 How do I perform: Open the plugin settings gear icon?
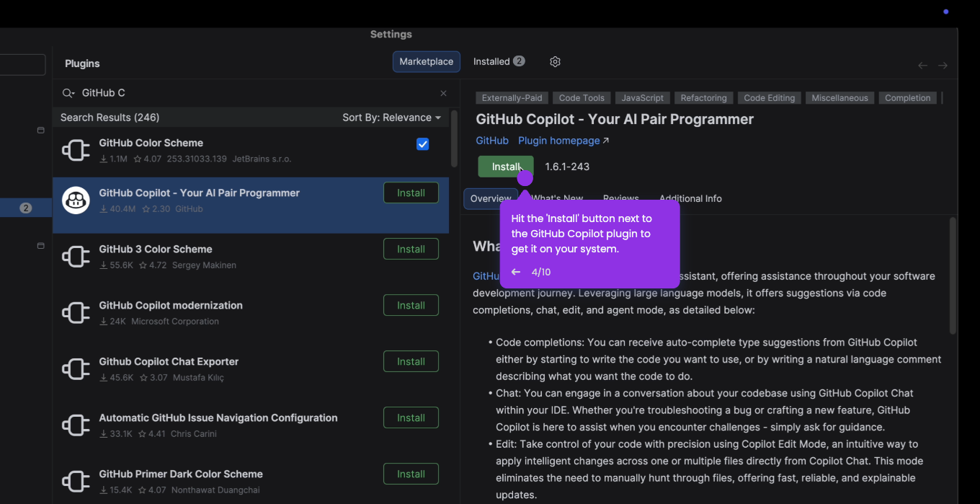[555, 62]
